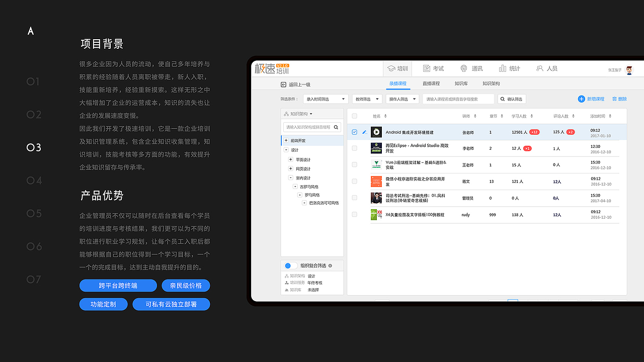This screenshot has width=644, height=362.
Task: Uncheck the Android 集成开发环境搭建 course checkbox
Action: (x=354, y=132)
